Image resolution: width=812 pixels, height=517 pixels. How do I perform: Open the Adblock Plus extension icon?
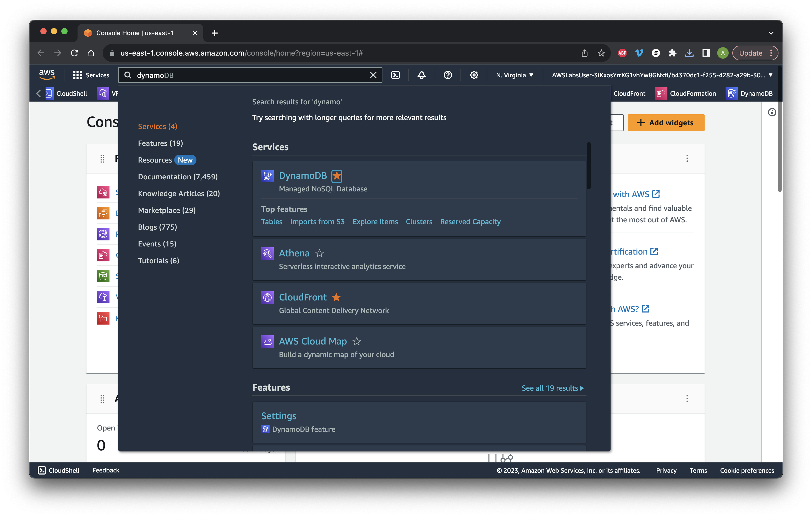click(622, 53)
